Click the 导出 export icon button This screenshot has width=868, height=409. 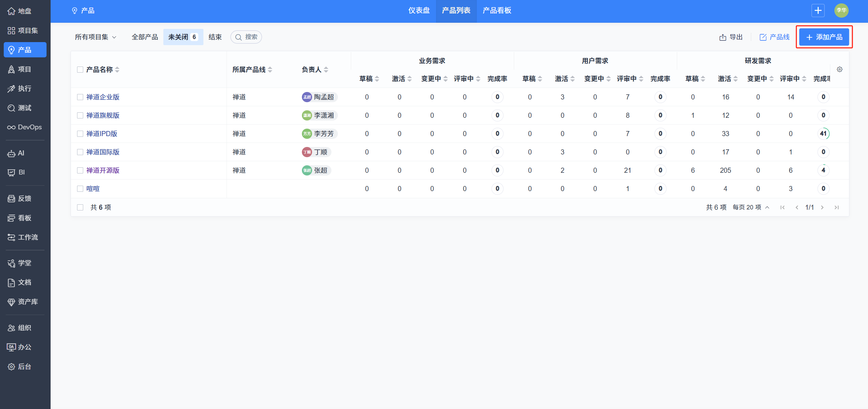(731, 37)
